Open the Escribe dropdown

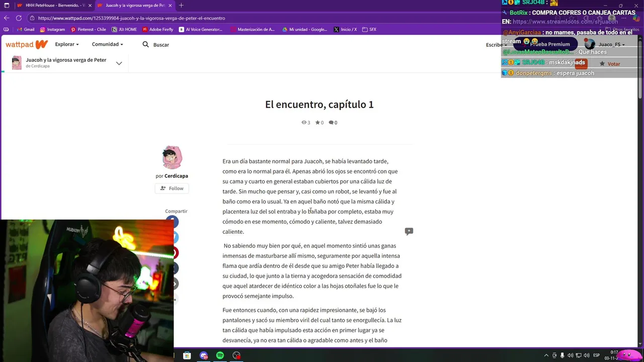[496, 45]
